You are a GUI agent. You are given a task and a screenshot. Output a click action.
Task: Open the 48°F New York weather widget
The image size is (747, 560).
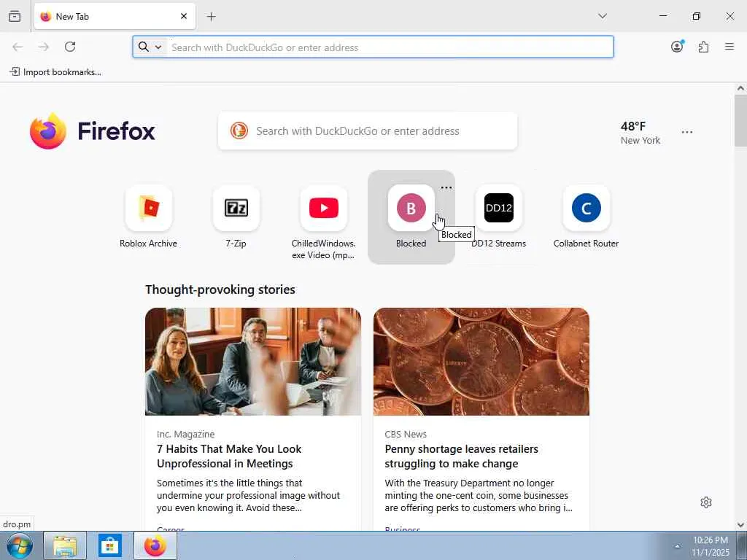[640, 133]
